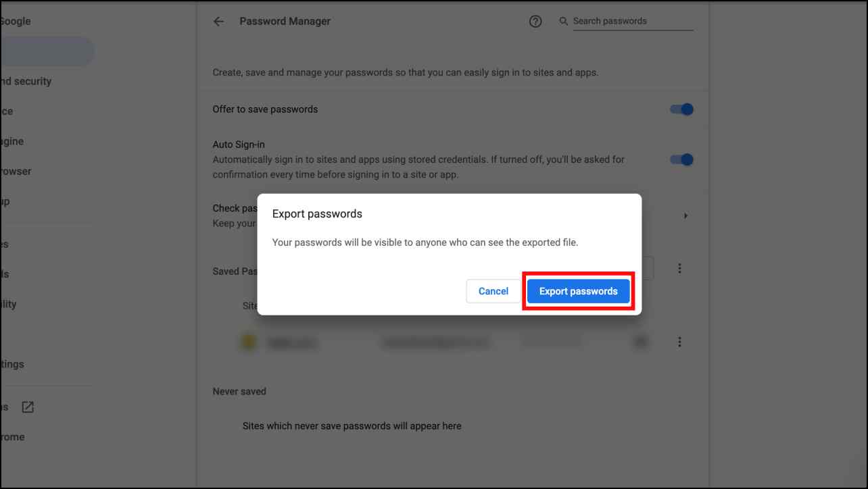868x489 pixels.
Task: Click the blurred saved site name
Action: point(292,343)
